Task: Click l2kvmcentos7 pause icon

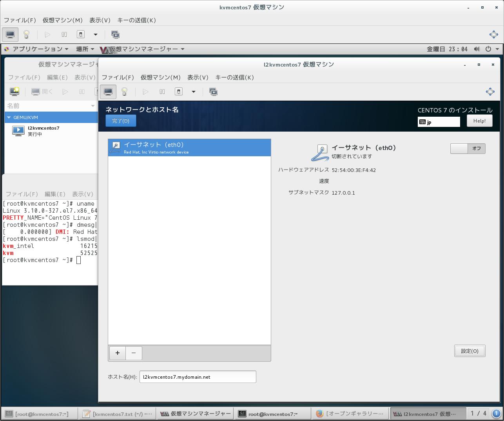Action: click(162, 92)
